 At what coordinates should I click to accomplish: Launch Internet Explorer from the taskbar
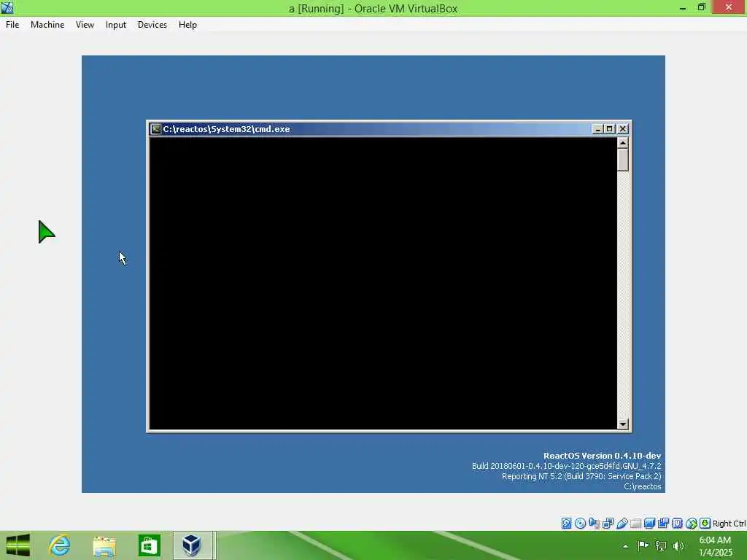coord(60,545)
